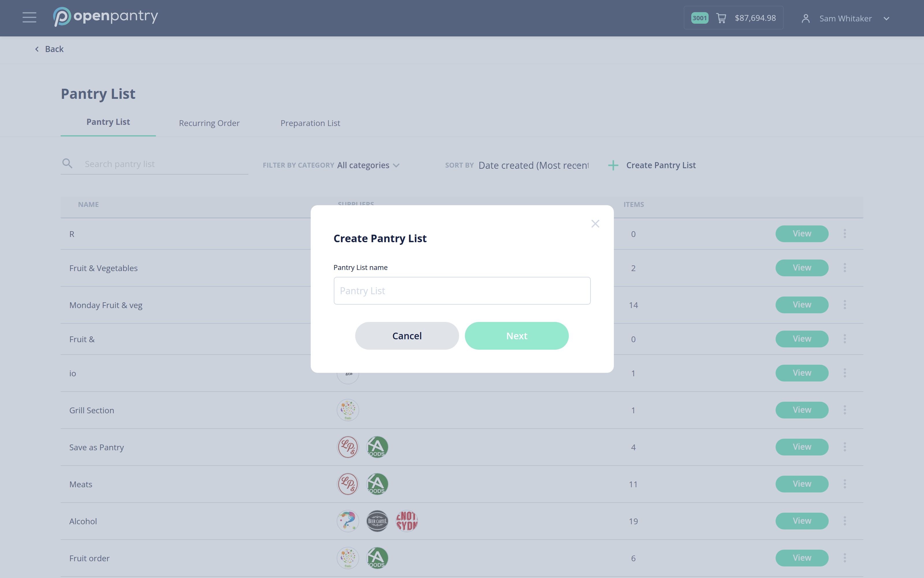Open more options for the R list
The width and height of the screenshot is (924, 578).
coord(845,234)
